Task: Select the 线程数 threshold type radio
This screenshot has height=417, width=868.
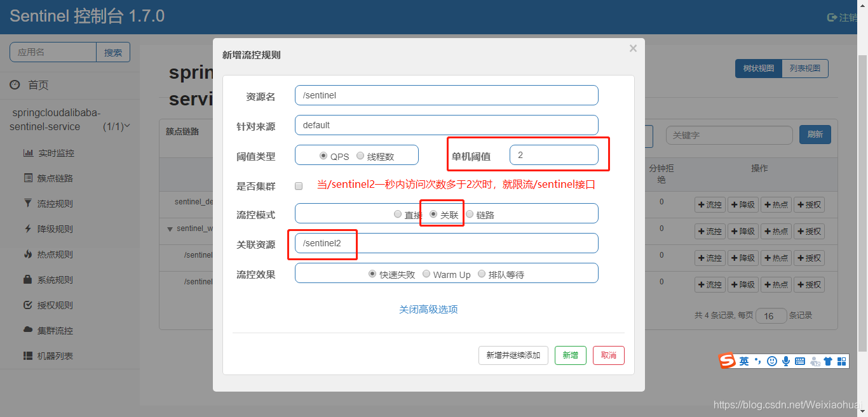Action: click(x=360, y=156)
